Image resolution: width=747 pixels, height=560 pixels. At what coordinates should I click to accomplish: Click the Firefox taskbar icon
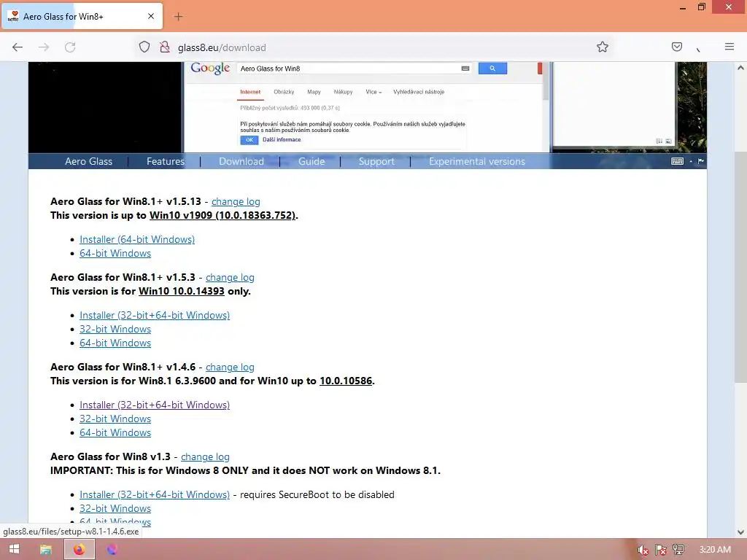pos(79,550)
